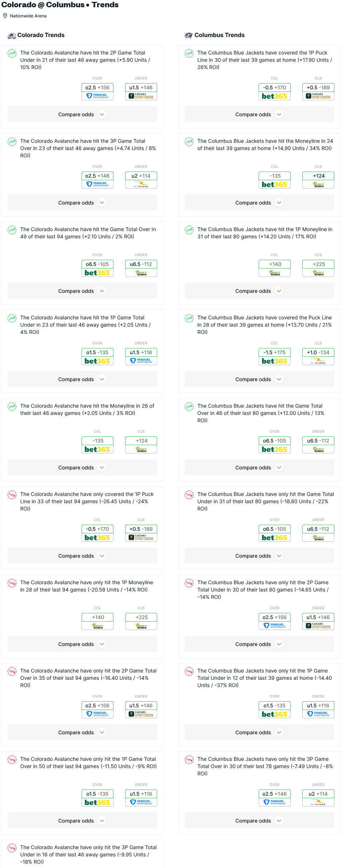Viewport: 342px width, 868px height.
Task: Click the location pin icon next to Nationwide Arena
Action: pos(5,16)
